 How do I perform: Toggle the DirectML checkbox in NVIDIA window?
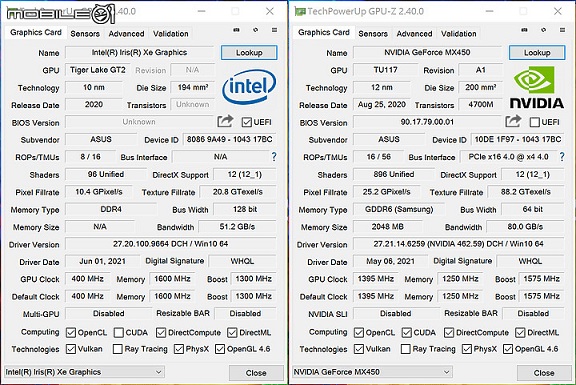pyautogui.click(x=520, y=333)
